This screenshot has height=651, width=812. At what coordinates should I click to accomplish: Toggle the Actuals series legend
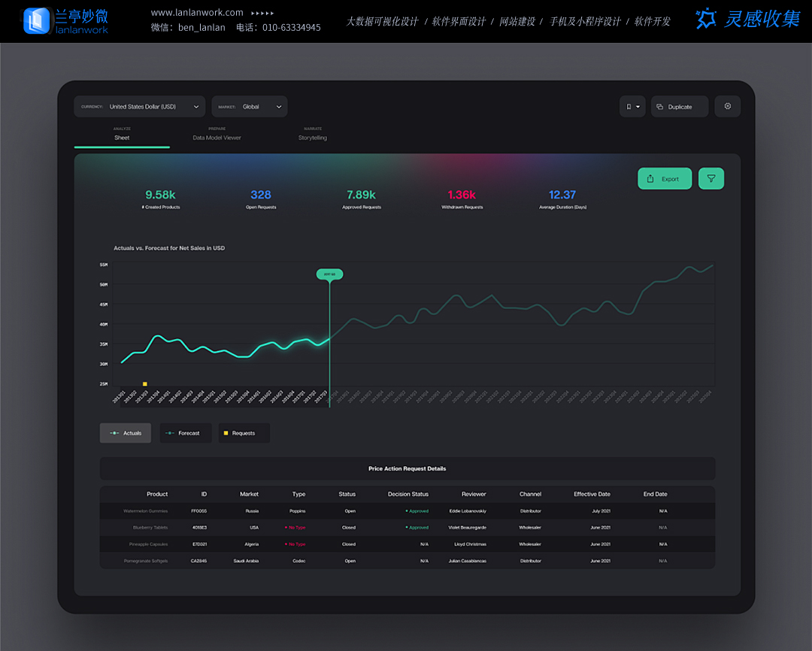[126, 433]
